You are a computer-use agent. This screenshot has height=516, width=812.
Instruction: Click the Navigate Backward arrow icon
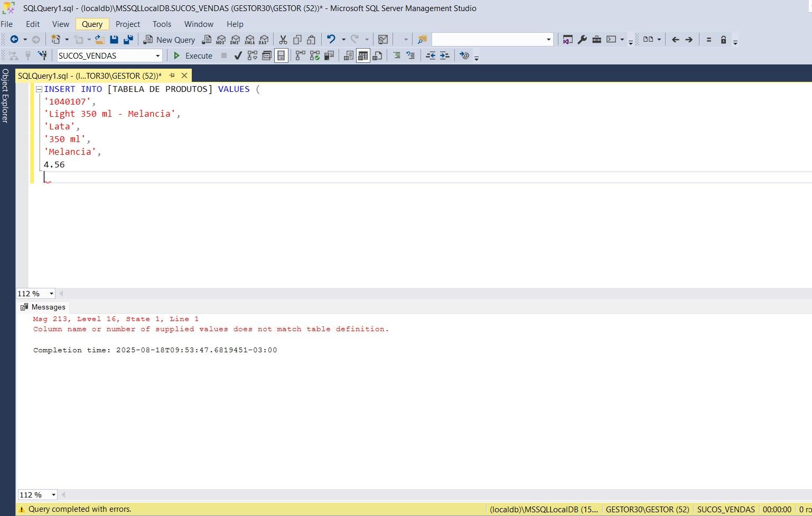[14, 40]
